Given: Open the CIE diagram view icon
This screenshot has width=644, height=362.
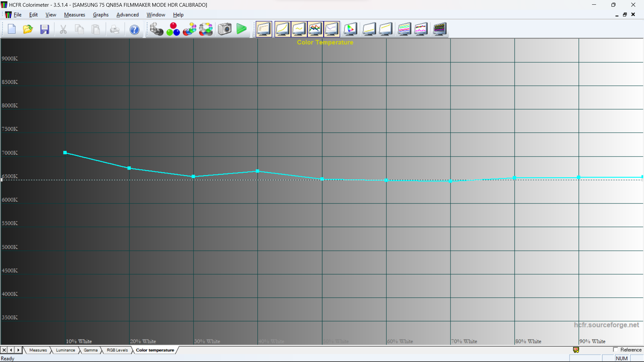Looking at the screenshot, I should tap(350, 29).
